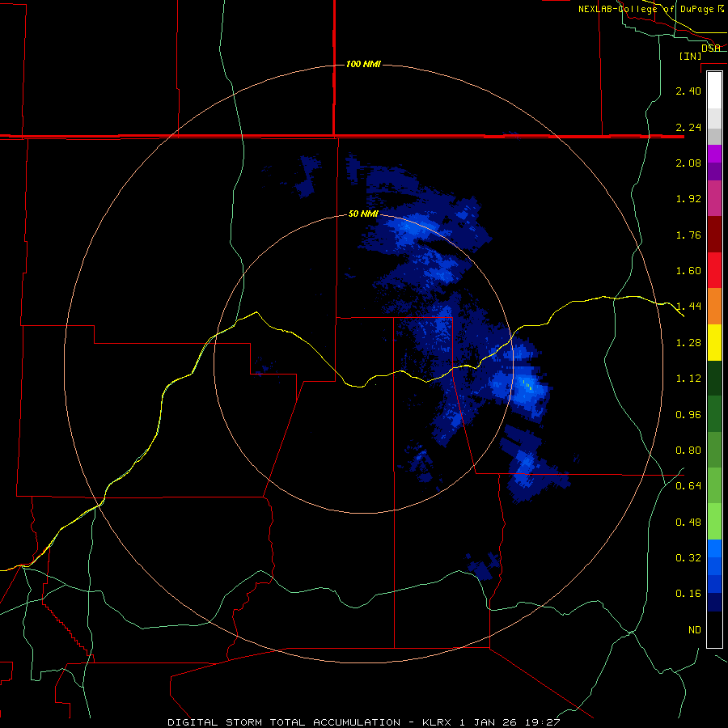The height and width of the screenshot is (728, 728).
Task: Click the 0.48 legend value
Action: (688, 523)
